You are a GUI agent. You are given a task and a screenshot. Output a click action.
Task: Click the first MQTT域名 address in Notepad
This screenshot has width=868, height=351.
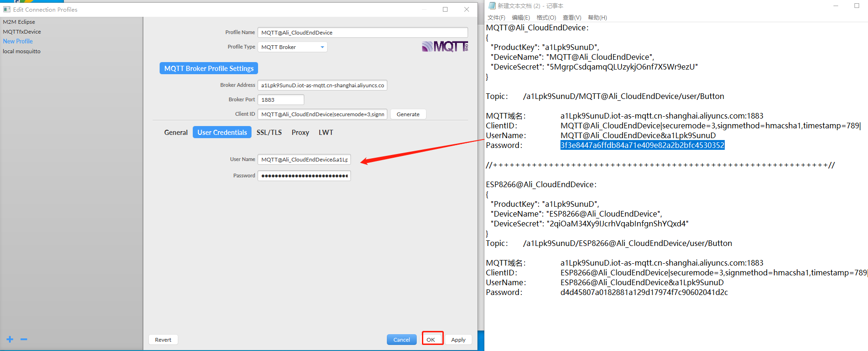click(x=662, y=116)
